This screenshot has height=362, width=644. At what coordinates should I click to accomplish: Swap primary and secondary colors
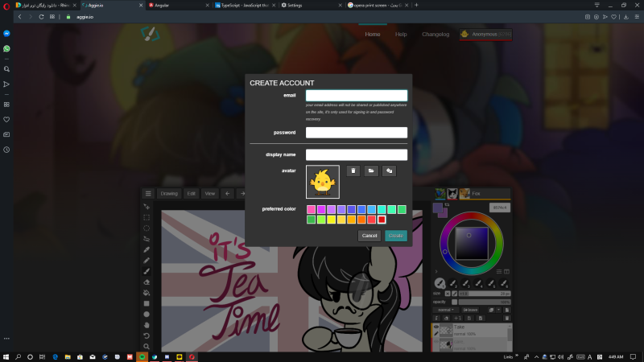click(x=447, y=204)
